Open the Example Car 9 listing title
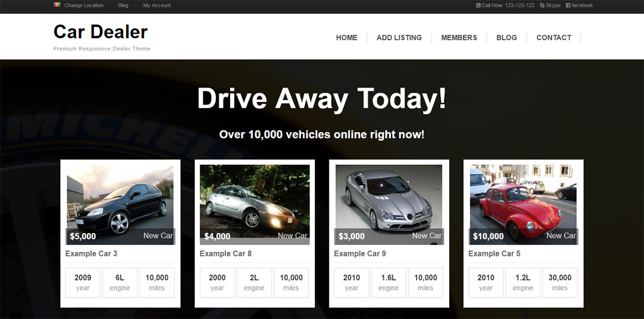This screenshot has width=644, height=319. click(360, 253)
